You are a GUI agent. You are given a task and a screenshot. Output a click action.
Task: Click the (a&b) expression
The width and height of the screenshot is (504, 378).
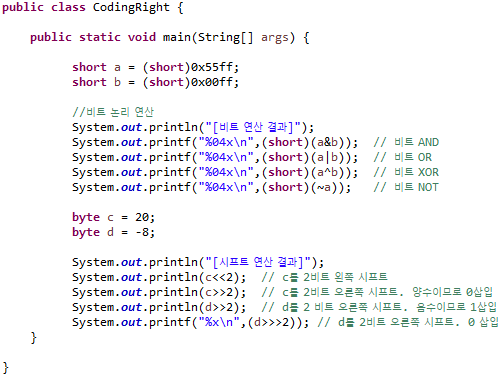327,142
